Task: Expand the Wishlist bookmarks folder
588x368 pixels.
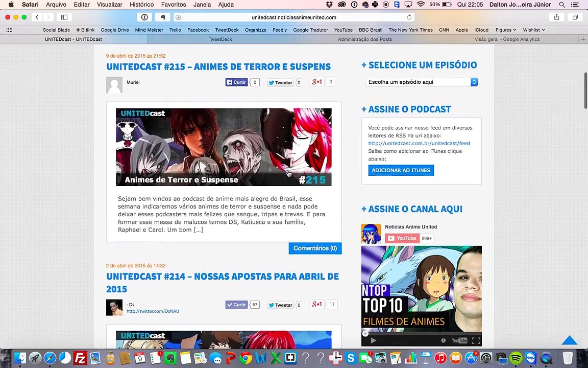Action: coord(533,30)
